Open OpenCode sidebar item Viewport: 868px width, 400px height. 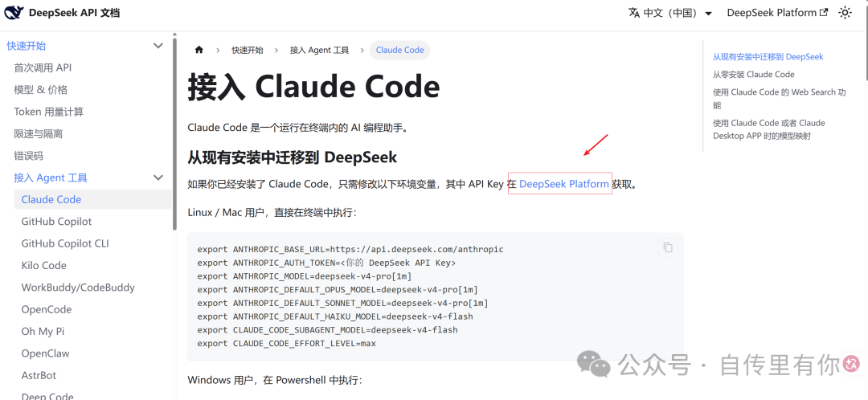click(47, 309)
